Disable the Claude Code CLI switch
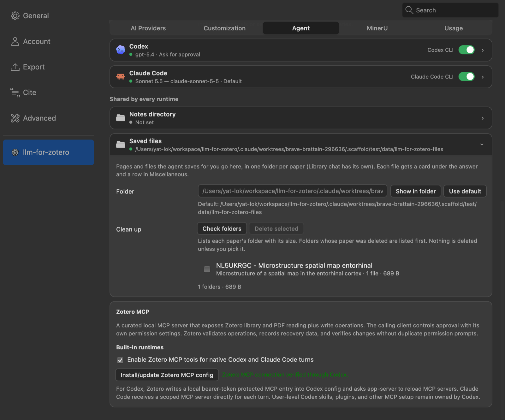 pyautogui.click(x=466, y=77)
